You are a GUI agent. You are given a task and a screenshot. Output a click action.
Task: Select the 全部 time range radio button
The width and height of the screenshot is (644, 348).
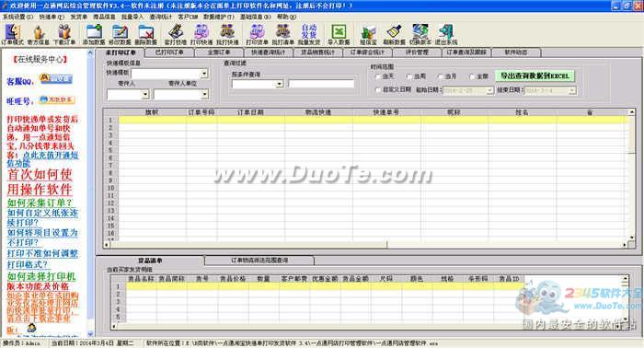tap(472, 76)
